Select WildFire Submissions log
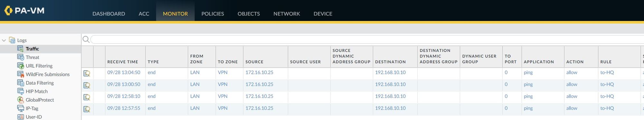 coord(48,74)
